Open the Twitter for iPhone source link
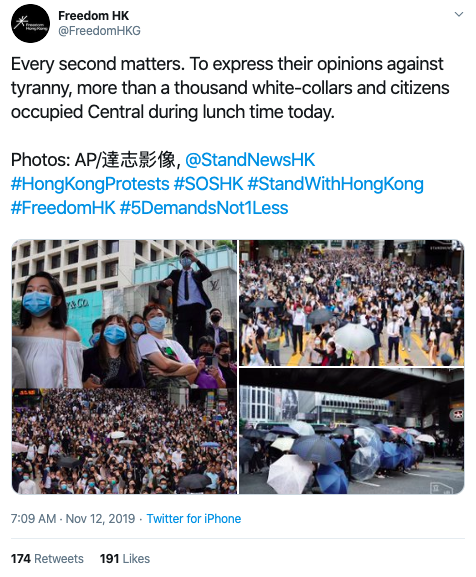476x577 pixels. click(x=194, y=518)
